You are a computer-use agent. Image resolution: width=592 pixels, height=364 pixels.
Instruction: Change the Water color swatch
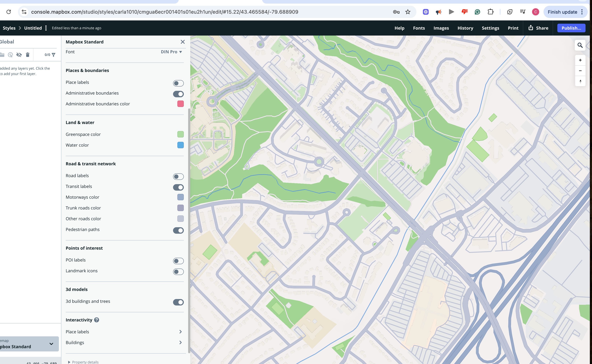tap(180, 145)
